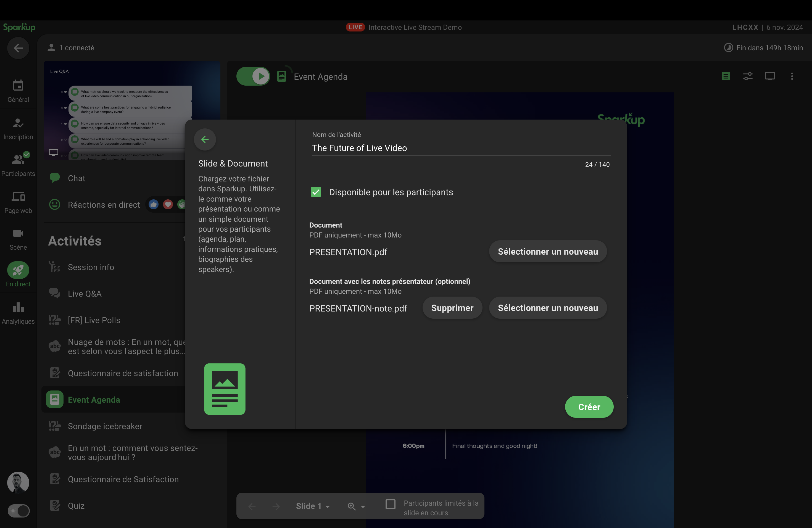Click Supprimer for PRESENTATION-note.pdf
This screenshot has width=812, height=528.
[x=452, y=308]
